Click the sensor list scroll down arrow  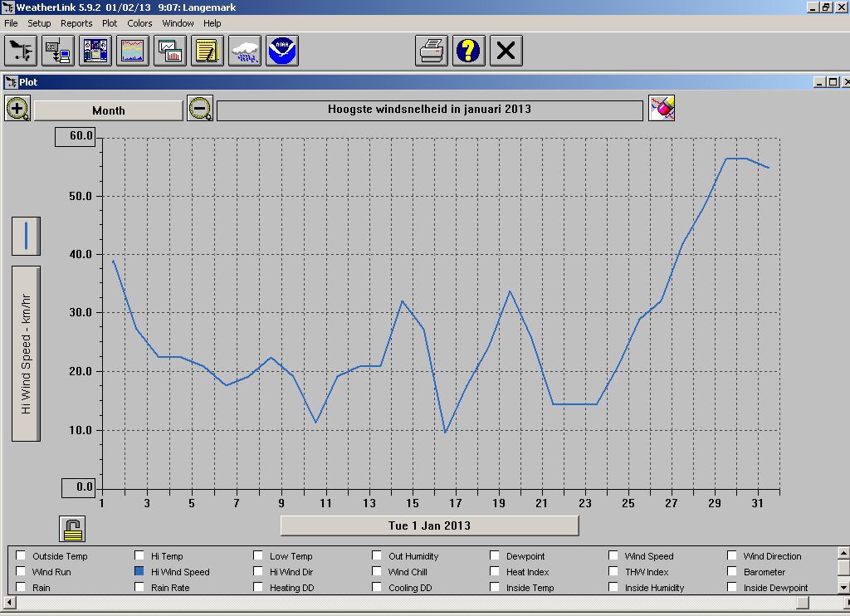[x=843, y=586]
